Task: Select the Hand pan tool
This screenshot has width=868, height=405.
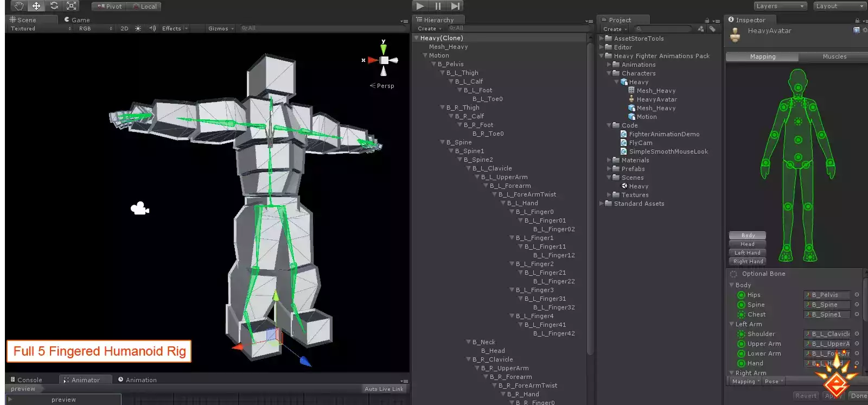Action: coord(19,6)
